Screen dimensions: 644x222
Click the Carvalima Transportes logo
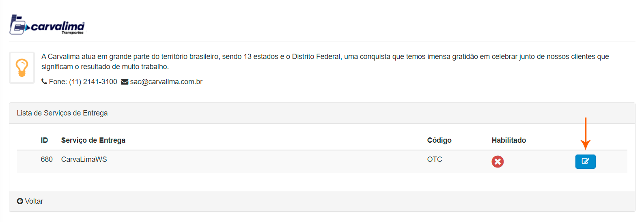click(x=47, y=25)
